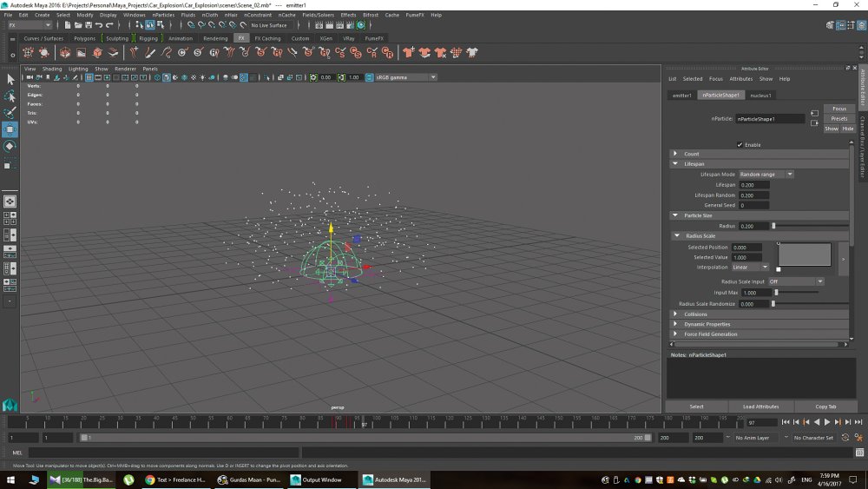Activate the Move tool
868x489 pixels.
[10, 129]
